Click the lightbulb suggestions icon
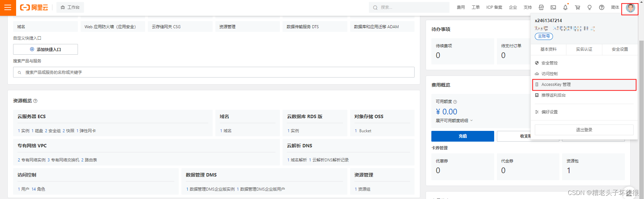The image size is (644, 199). tap(590, 7)
